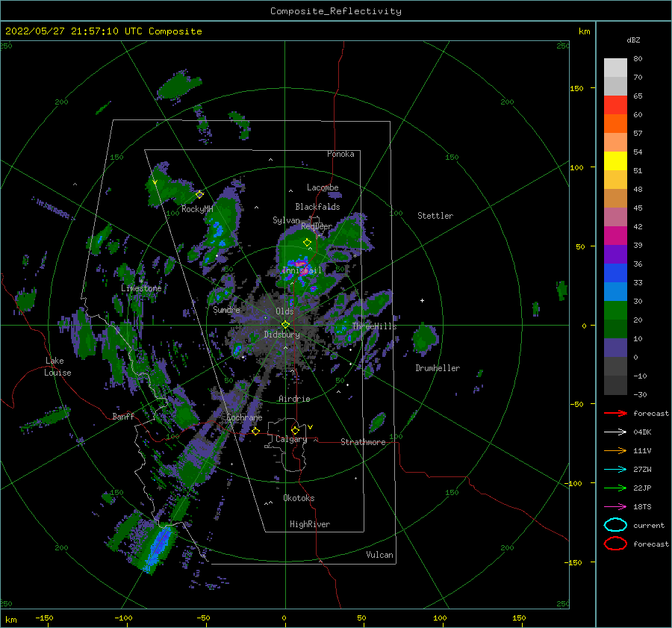Click the red forecast arrow in legend
Viewport: 672px width, 628px height.
tap(615, 413)
